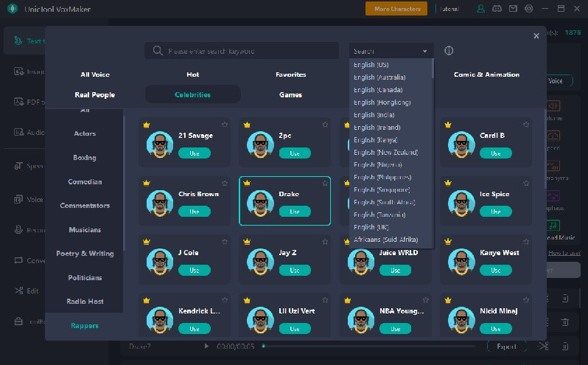588x365 pixels.
Task: Open the Discord icon in the title bar
Action: (497, 9)
